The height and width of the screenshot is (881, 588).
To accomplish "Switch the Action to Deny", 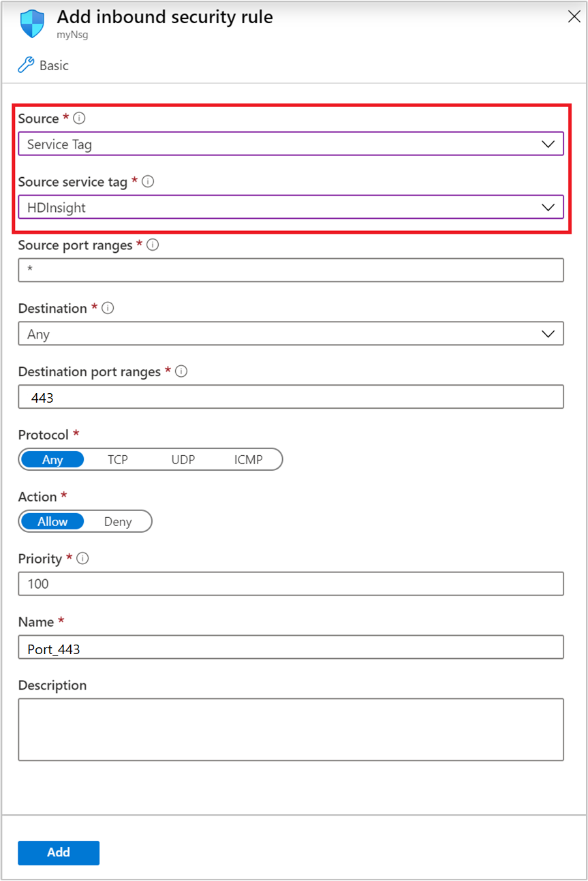I will pyautogui.click(x=119, y=521).
